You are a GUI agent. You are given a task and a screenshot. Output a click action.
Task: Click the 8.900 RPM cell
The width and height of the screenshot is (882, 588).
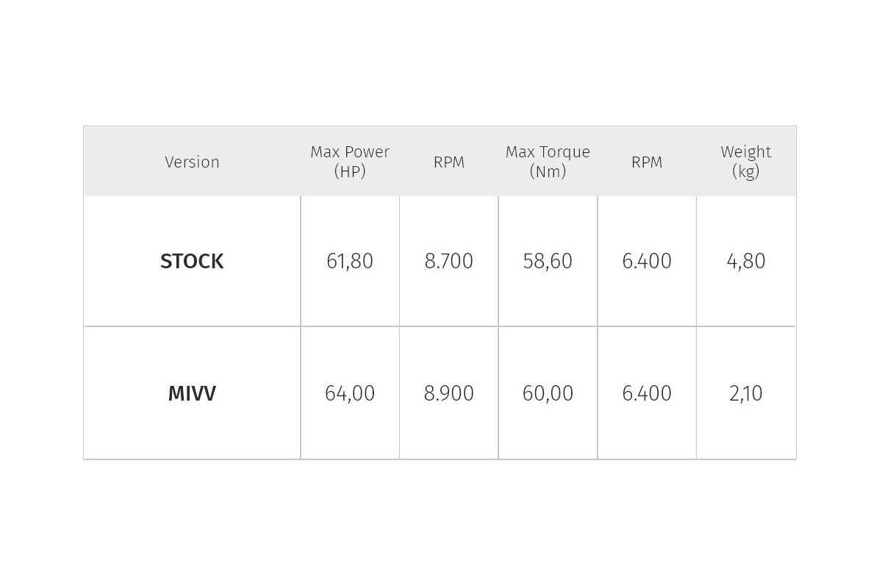click(449, 394)
